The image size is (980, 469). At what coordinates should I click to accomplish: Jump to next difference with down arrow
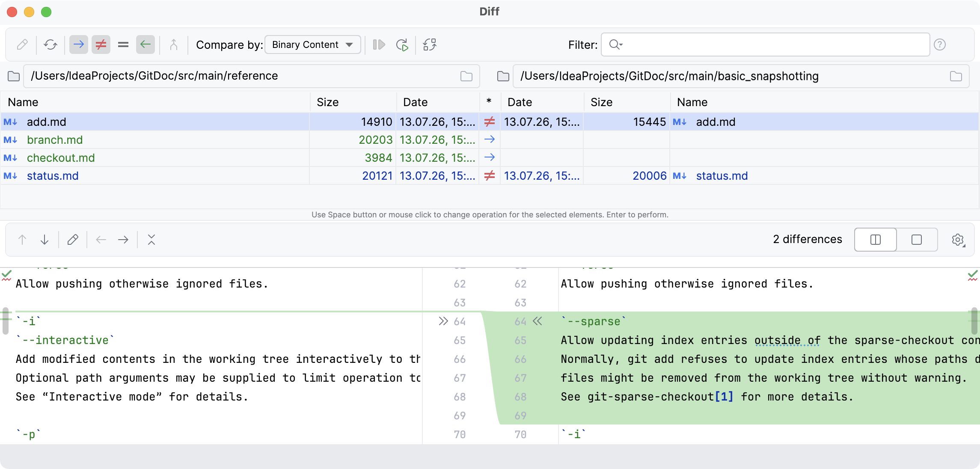[x=45, y=239]
